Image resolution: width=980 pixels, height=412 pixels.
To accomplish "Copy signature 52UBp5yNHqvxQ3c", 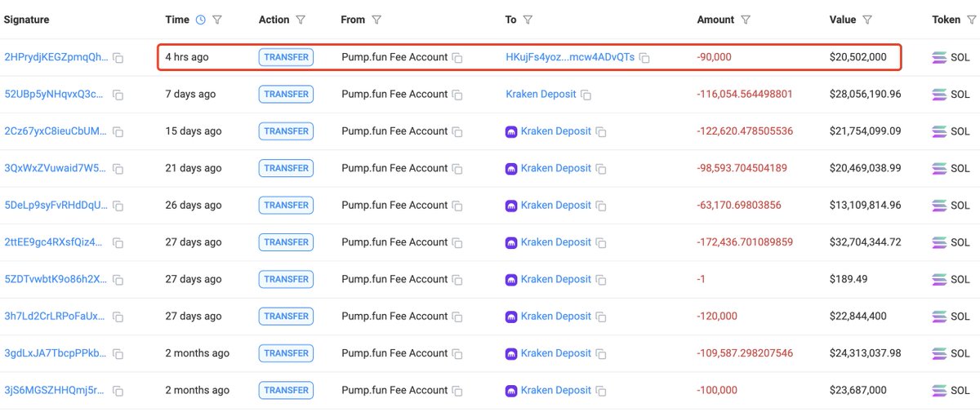I will point(118,95).
